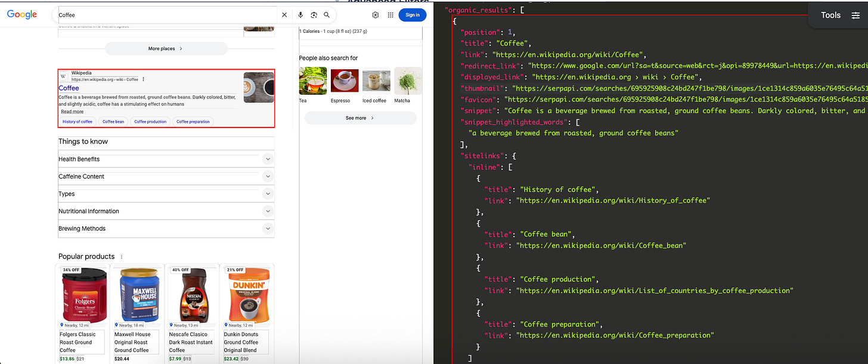This screenshot has width=868, height=364.
Task: Click the Tea related search thumbnail
Action: point(313,81)
